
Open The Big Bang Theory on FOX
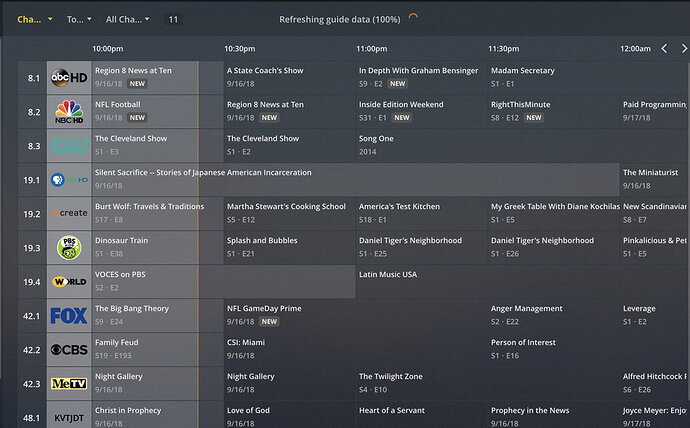[158, 316]
